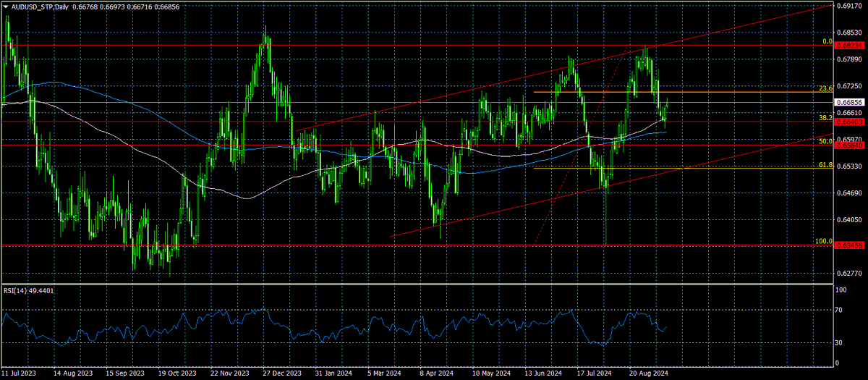The height and width of the screenshot is (380, 868).
Task: Click the RSI scale value 100
Action: pyautogui.click(x=842, y=290)
